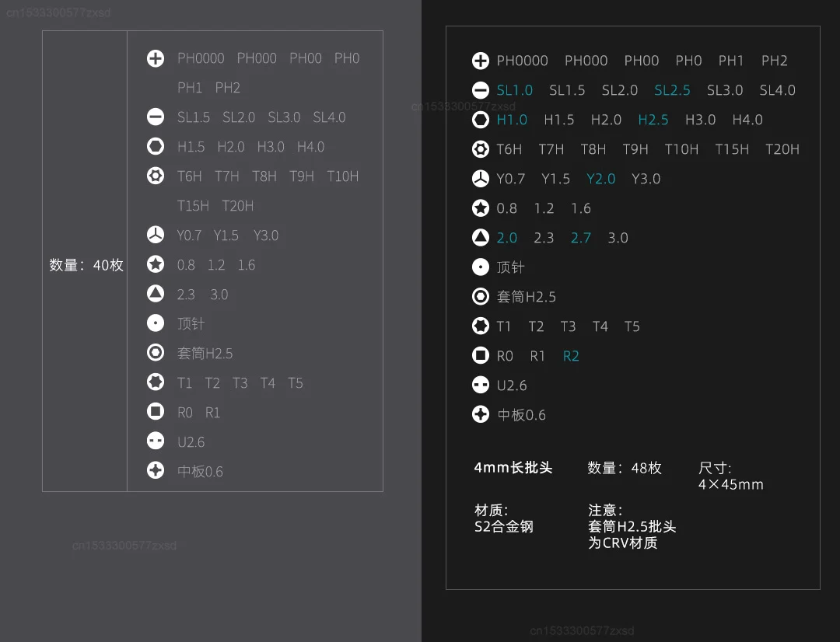Click T5 in the right panel
The height and width of the screenshot is (642, 840).
point(632,326)
